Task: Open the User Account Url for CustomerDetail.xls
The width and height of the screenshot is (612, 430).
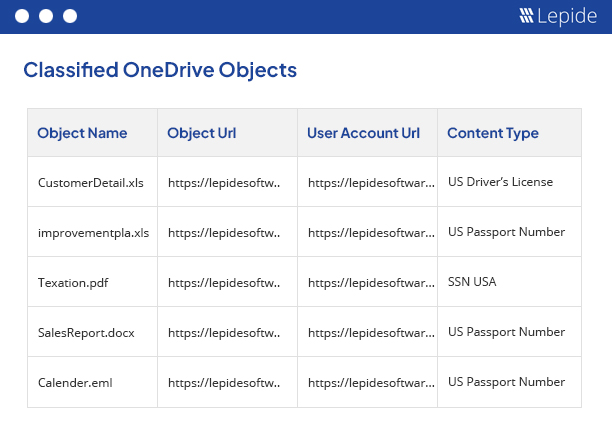Action: point(371,183)
